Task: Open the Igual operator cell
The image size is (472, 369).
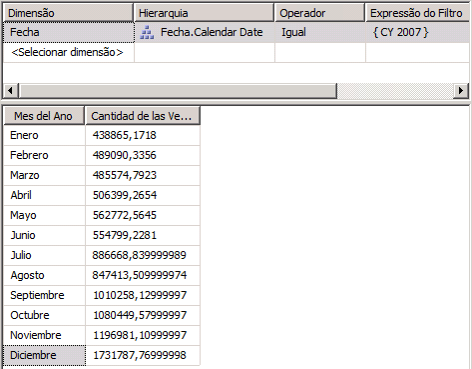Action: pyautogui.click(x=320, y=32)
